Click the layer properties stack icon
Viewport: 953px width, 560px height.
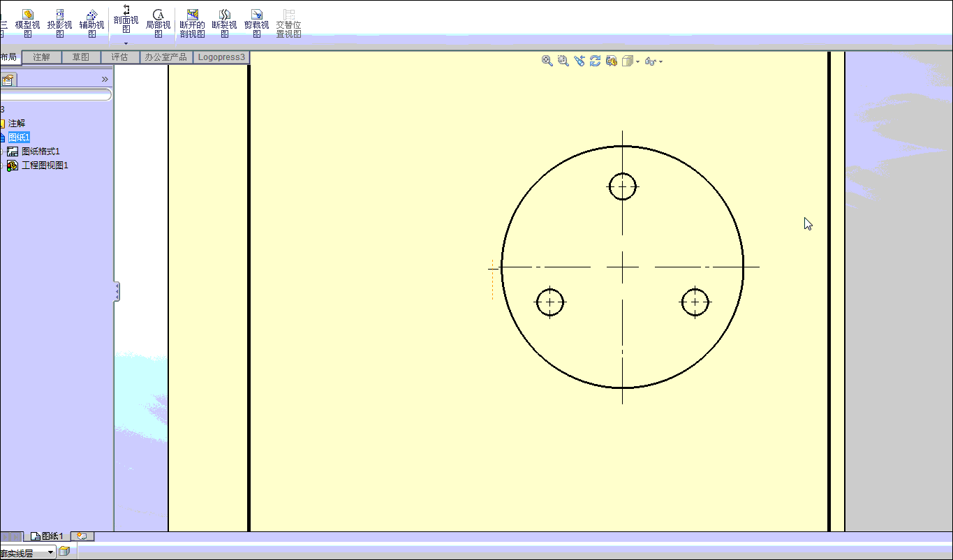point(64,552)
